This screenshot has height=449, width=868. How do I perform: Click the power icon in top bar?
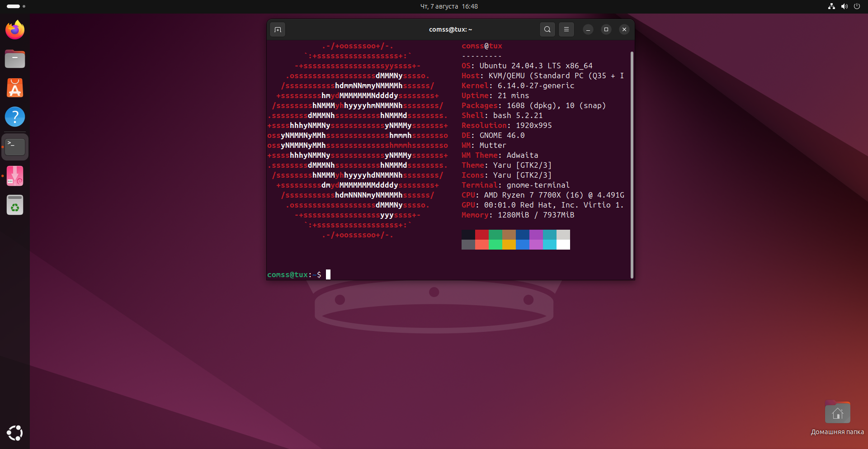[857, 6]
